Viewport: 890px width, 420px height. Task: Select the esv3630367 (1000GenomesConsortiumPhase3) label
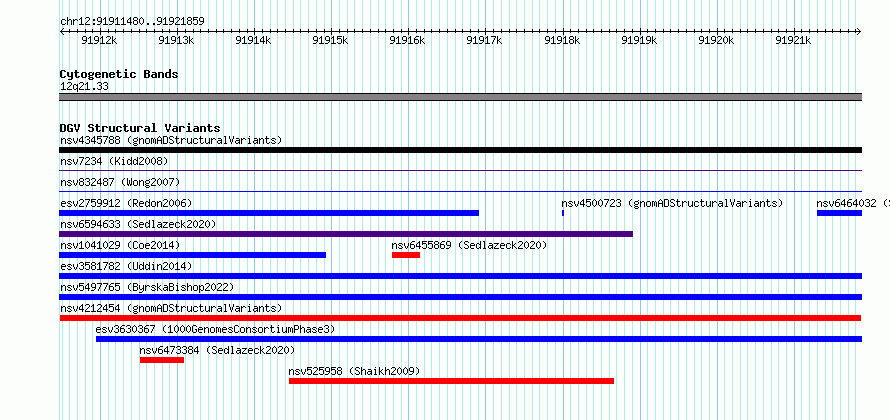[216, 329]
